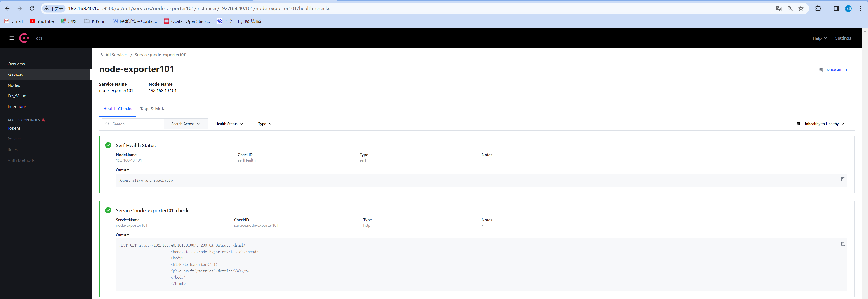Open the 192.168.40.101 node link

click(835, 70)
